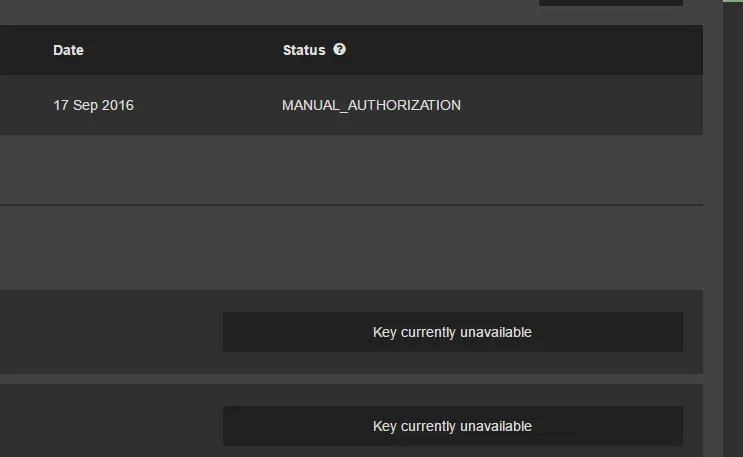Viewport: 743px width, 457px height.
Task: Click the empty space under the order row
Action: point(351,169)
